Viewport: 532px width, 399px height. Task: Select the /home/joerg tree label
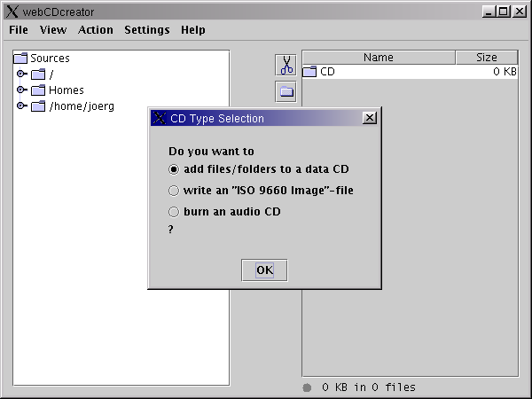[x=82, y=106]
